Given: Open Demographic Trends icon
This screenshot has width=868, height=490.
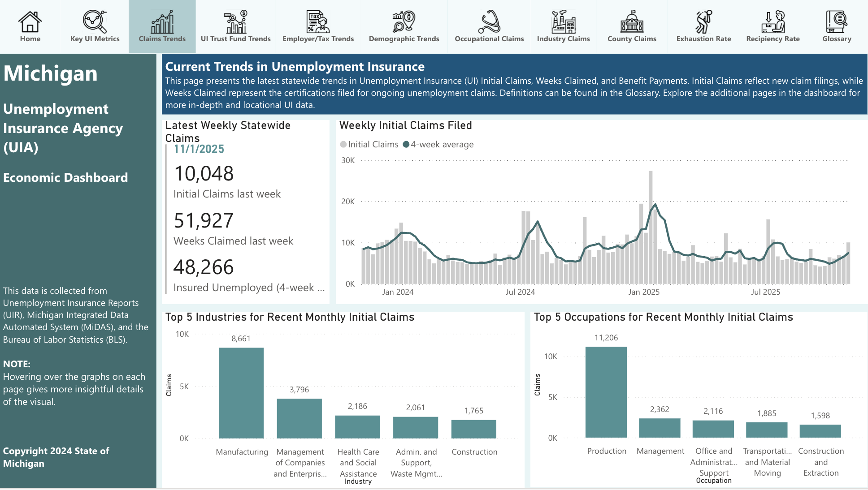Looking at the screenshot, I should (404, 21).
